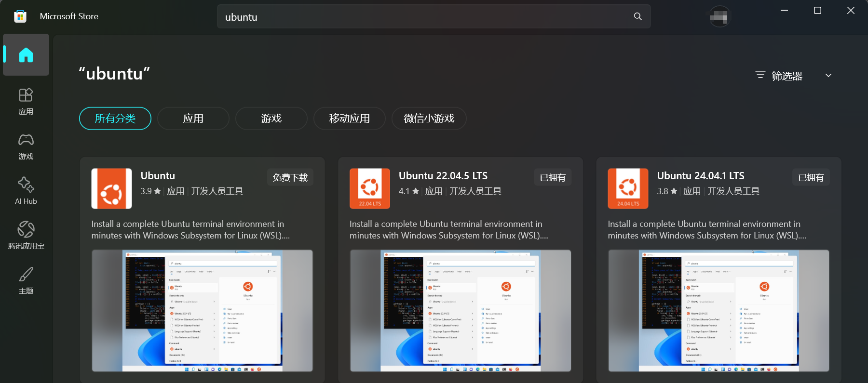Click the Ubuntu 22.04.5 LTS title

[x=443, y=176]
